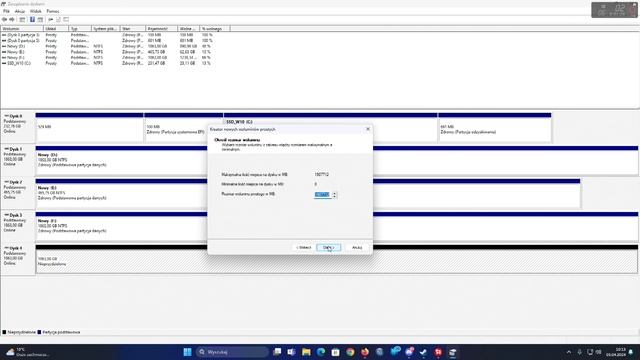Sort by the Wolumin column header
This screenshot has width=640, height=360.
point(22,29)
